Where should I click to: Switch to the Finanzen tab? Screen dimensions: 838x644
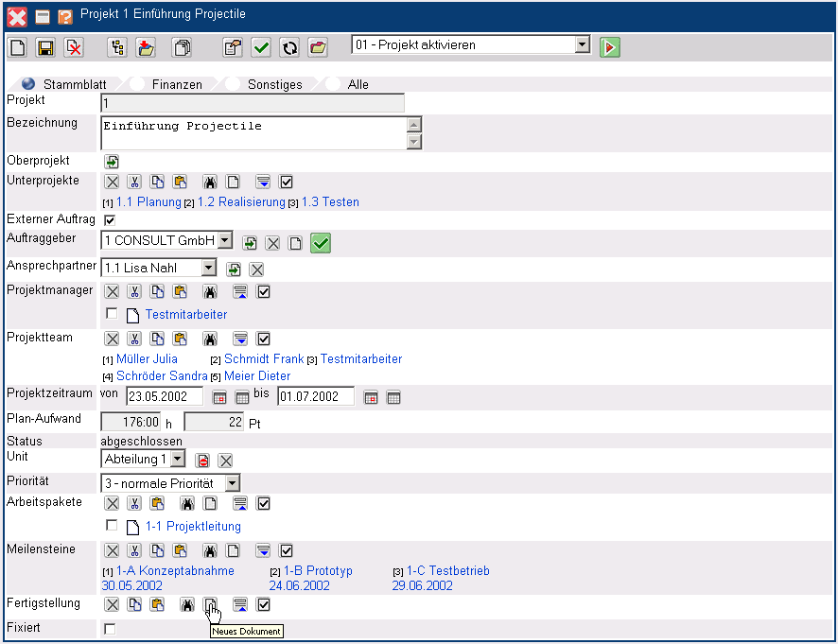(x=177, y=84)
